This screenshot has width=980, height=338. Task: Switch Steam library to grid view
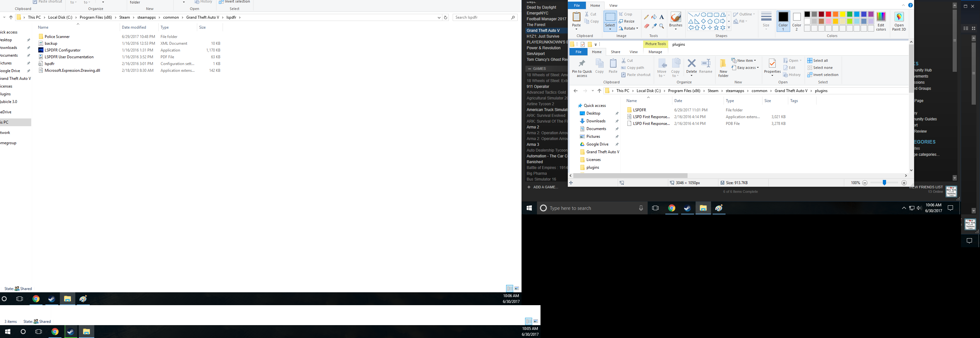(974, 29)
